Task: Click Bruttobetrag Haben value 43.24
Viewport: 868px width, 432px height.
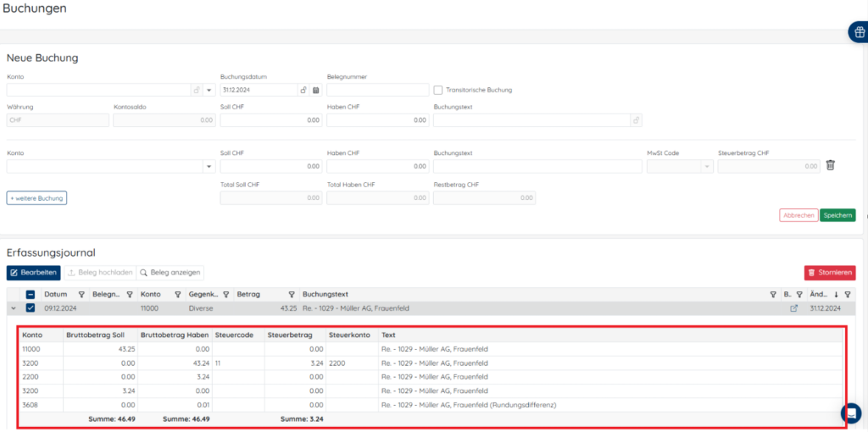Action: tap(201, 363)
